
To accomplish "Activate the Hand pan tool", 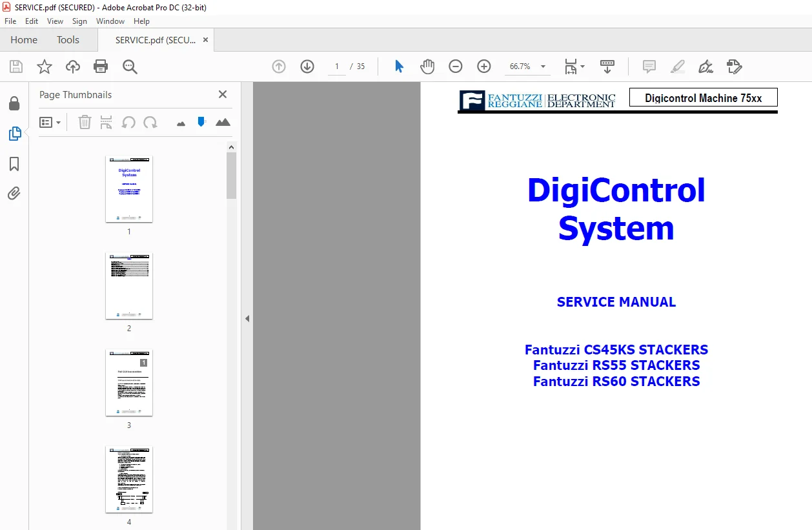I will coord(427,66).
